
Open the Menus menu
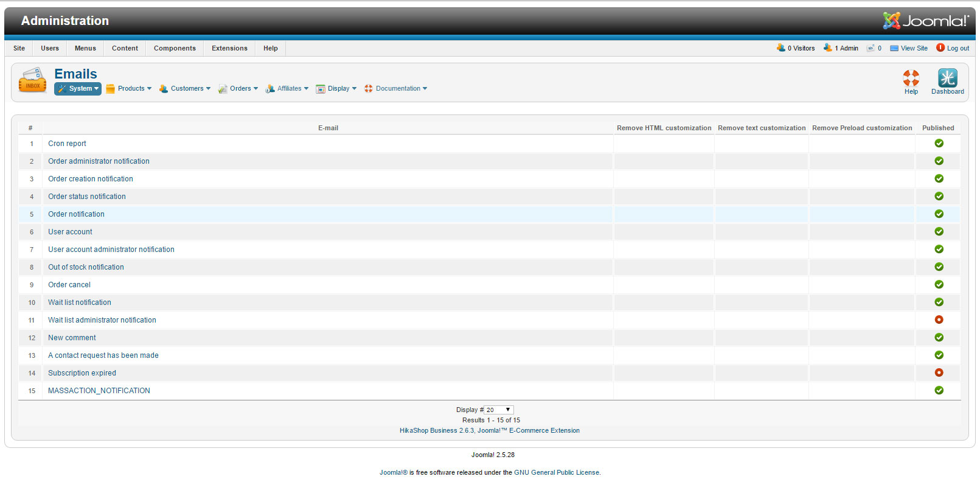click(x=85, y=48)
